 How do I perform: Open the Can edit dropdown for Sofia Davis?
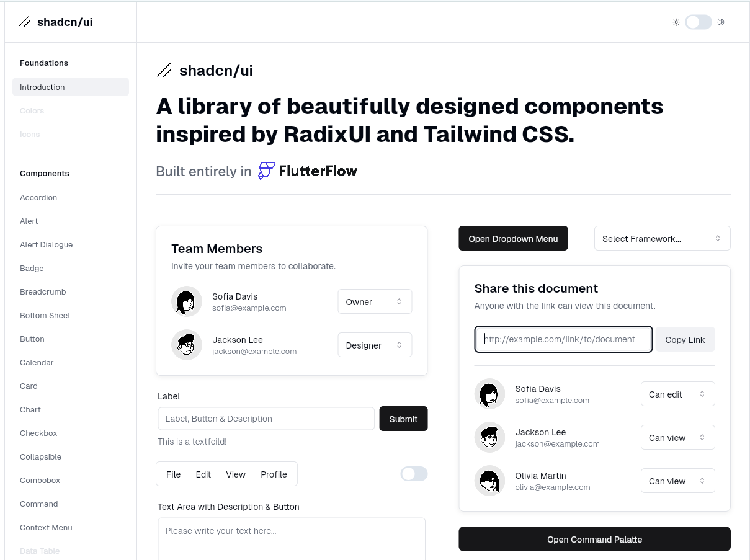click(678, 394)
